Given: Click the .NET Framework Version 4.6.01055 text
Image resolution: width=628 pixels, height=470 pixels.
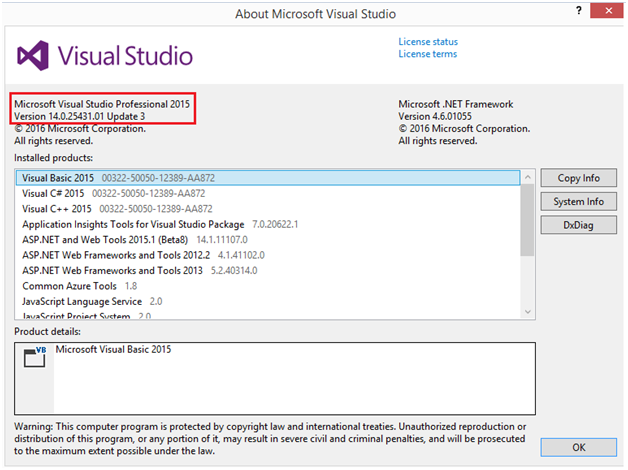Looking at the screenshot, I should [435, 116].
